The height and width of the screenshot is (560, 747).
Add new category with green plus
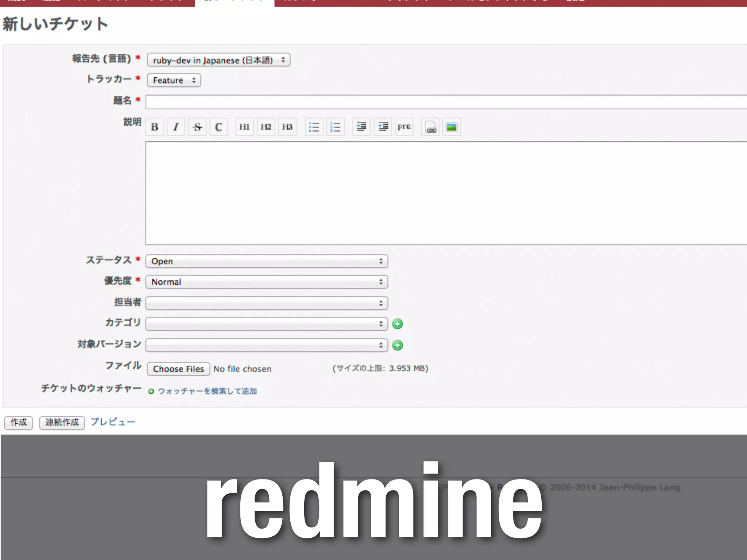[397, 324]
